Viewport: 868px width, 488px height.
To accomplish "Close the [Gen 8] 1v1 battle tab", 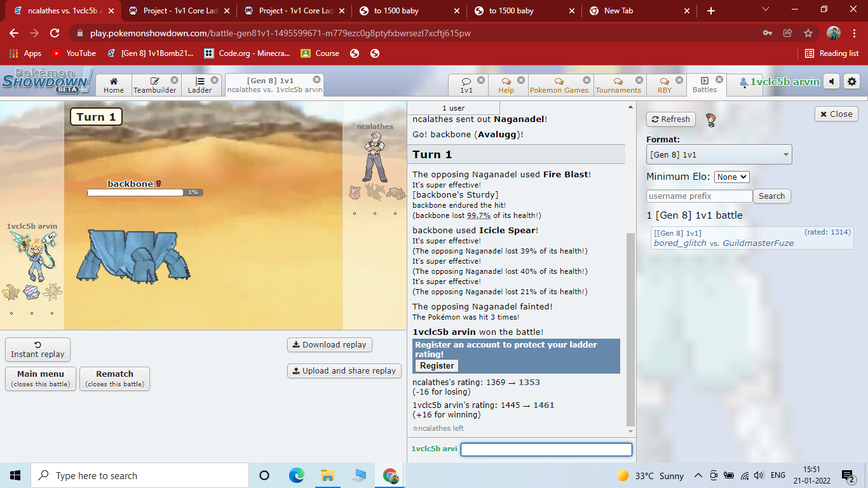I will 316,79.
